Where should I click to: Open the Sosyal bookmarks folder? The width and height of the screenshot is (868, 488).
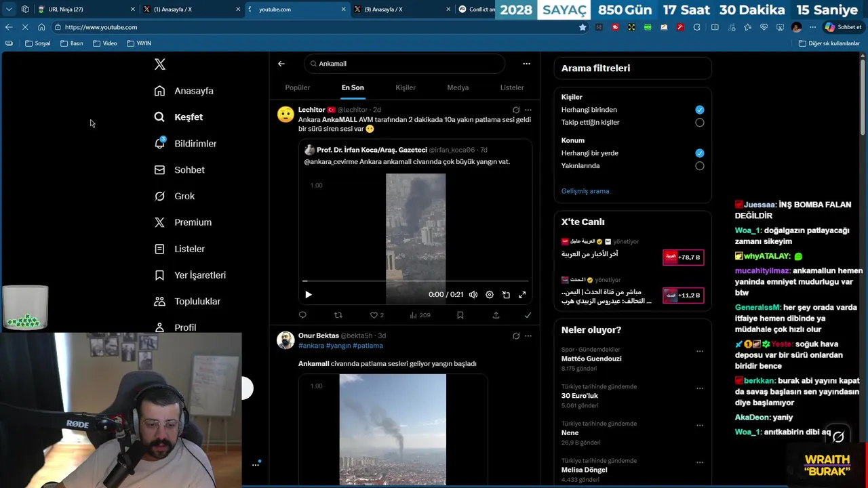[x=38, y=43]
